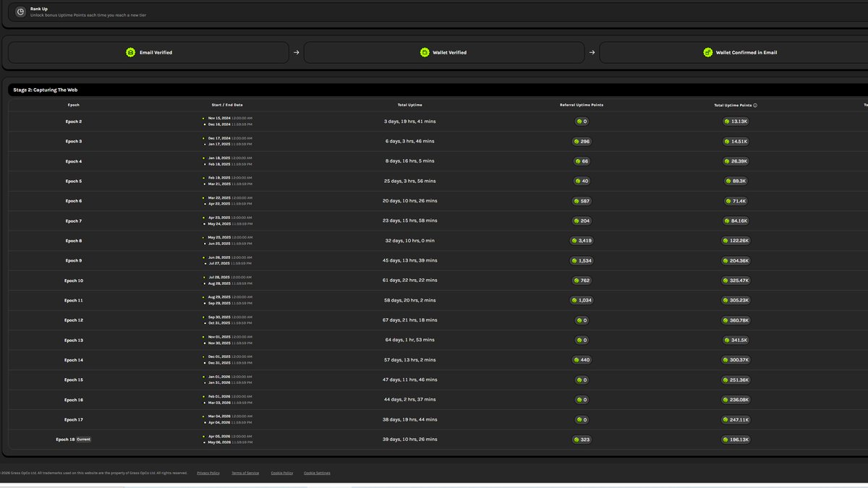The width and height of the screenshot is (868, 488).
Task: Click the Current tag beside Epoch 18
Action: pyautogui.click(x=84, y=440)
